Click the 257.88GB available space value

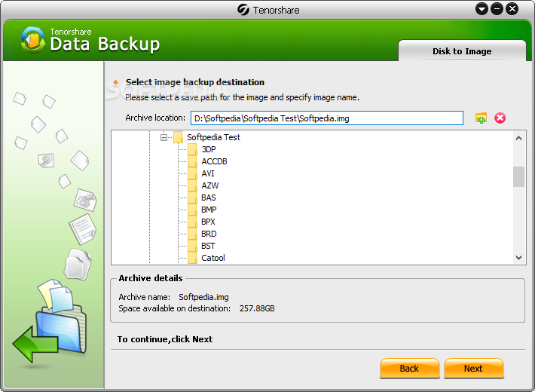pos(257,308)
